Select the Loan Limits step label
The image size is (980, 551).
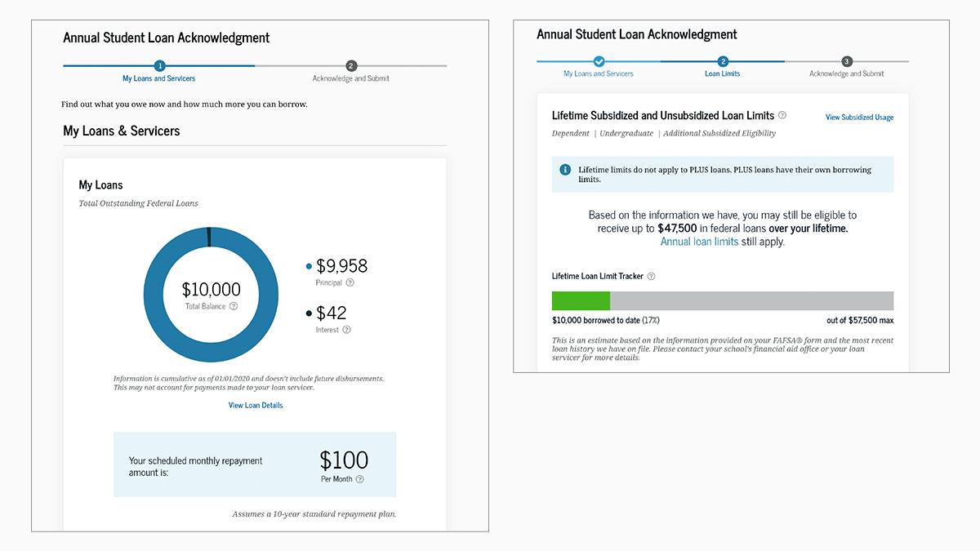[724, 72]
